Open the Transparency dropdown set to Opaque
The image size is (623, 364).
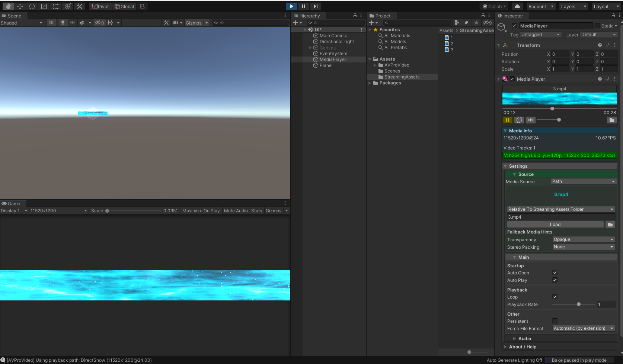[x=583, y=239]
